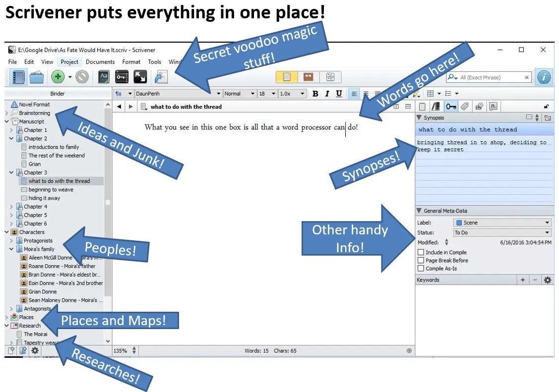Expand Chapter 1 in the Binder
Screen dimensions: 559x392
(11, 130)
